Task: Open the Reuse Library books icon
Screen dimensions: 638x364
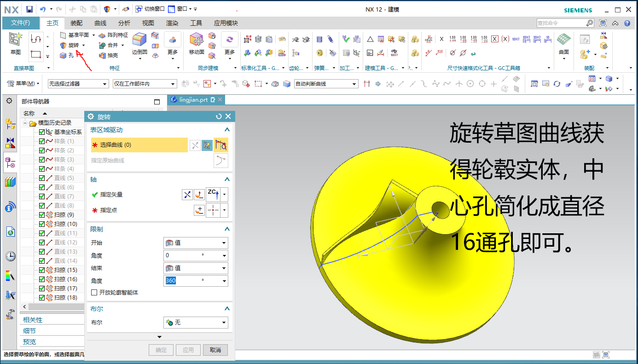Action: tap(10, 182)
